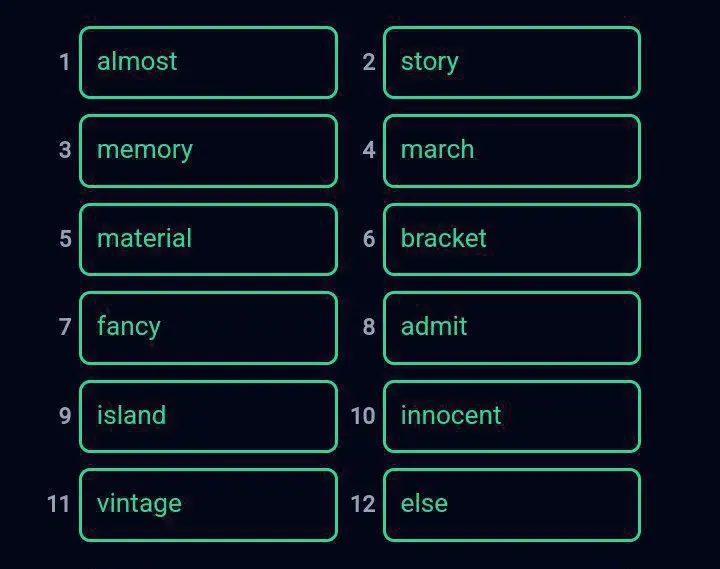
Task: Click the number 5 label
Action: pyautogui.click(x=65, y=239)
